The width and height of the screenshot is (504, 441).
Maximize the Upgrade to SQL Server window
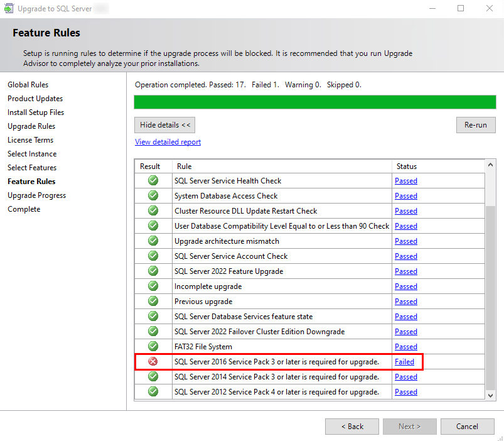pos(461,8)
